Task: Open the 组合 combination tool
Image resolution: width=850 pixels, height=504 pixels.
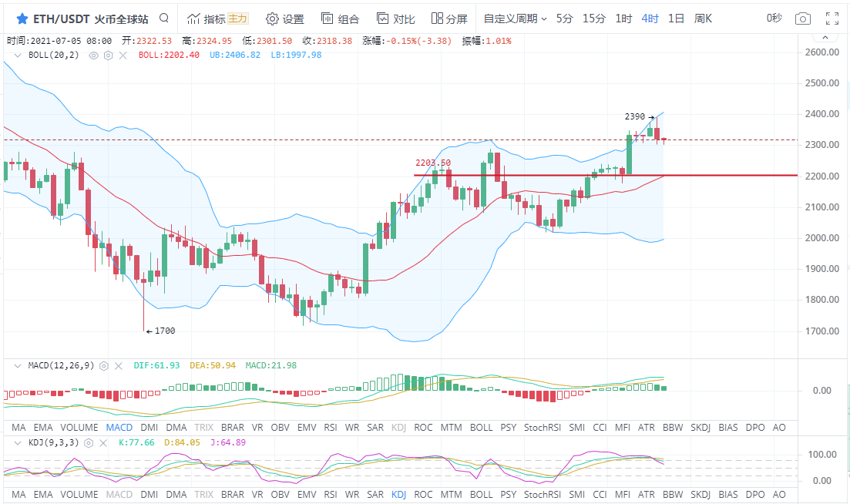Action: pyautogui.click(x=340, y=19)
